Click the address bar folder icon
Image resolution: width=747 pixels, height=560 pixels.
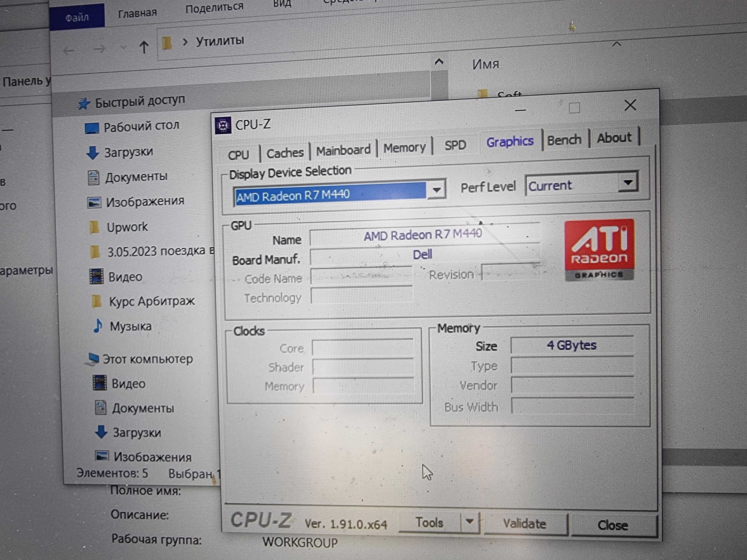(167, 43)
